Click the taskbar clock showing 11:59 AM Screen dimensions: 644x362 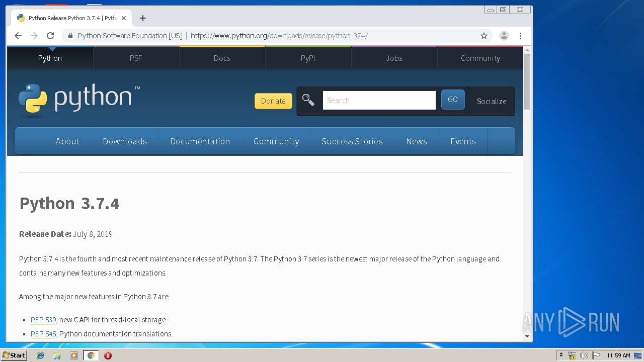618,355
